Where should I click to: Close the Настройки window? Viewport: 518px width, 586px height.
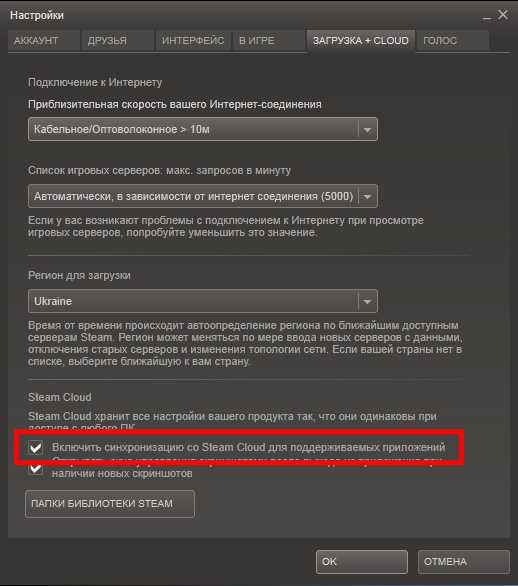tap(503, 15)
